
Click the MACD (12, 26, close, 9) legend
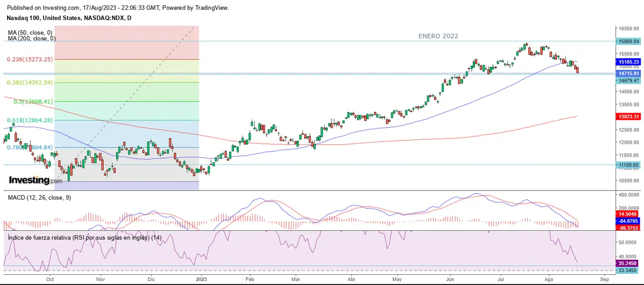coord(39,198)
